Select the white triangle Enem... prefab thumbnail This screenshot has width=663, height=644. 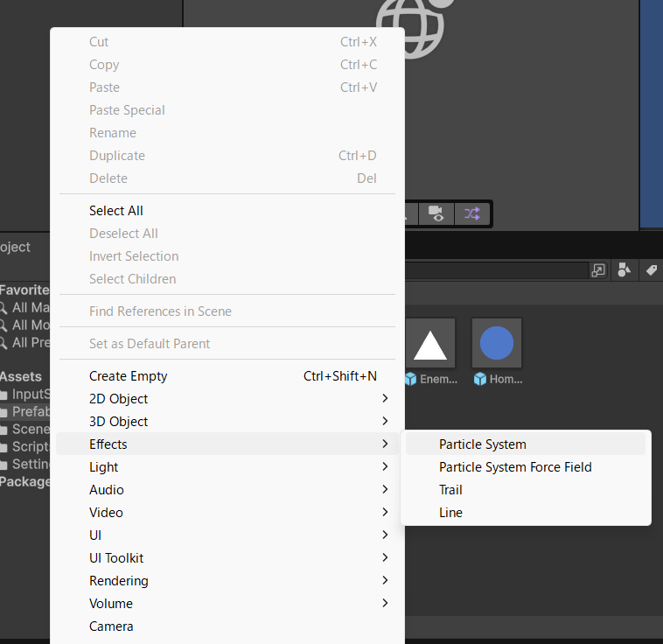click(429, 344)
